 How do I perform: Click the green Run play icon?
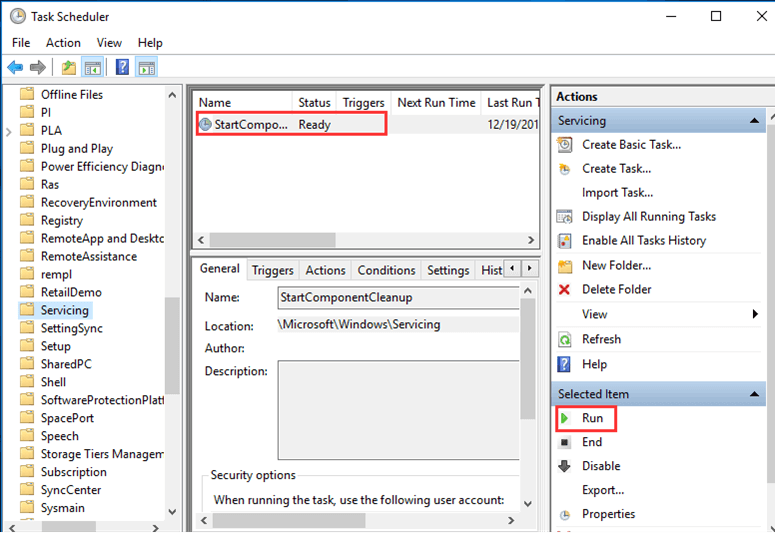click(564, 418)
